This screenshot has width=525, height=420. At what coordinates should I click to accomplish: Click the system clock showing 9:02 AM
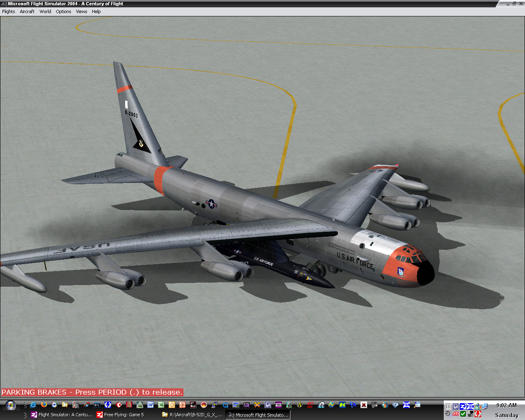tap(507, 405)
